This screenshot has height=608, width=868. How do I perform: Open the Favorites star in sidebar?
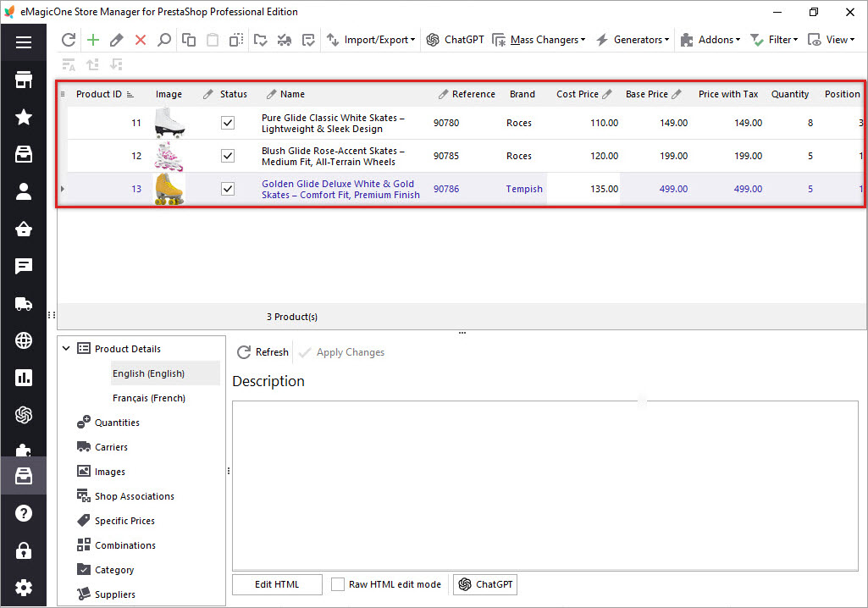(x=23, y=117)
